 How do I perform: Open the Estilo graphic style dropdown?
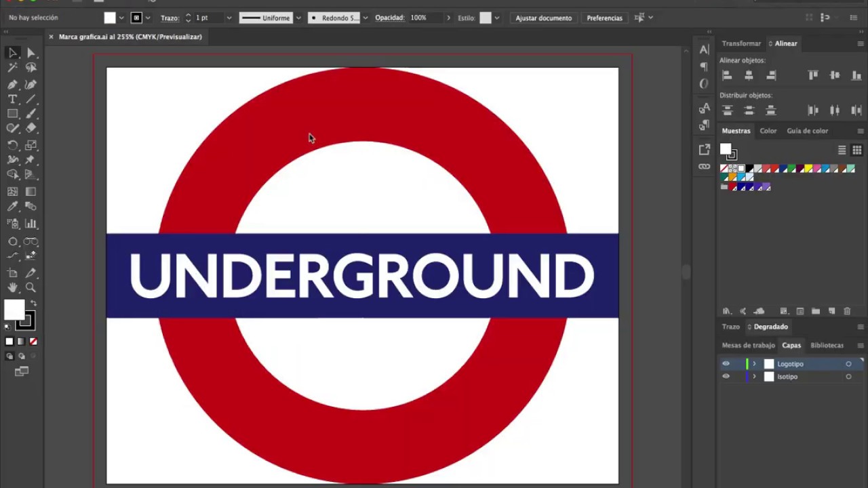pos(497,18)
